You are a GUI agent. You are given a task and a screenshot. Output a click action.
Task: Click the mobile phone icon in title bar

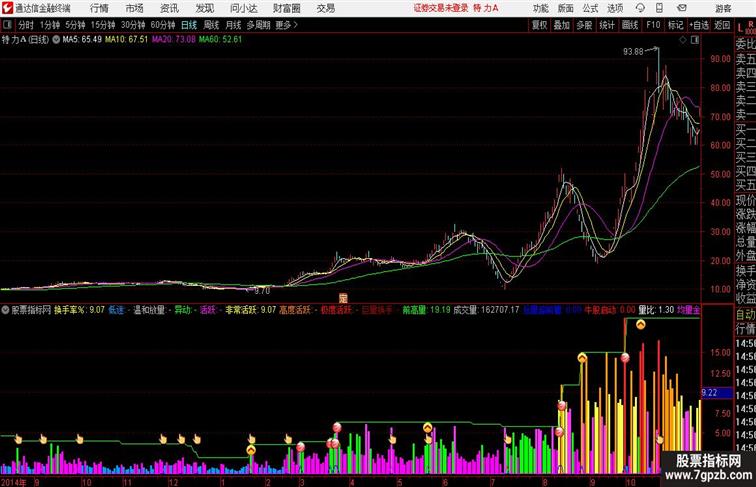(659, 8)
